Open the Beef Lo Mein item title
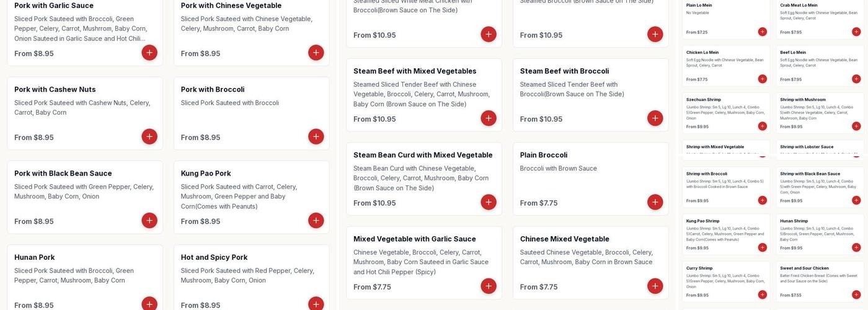Screen dimensions: 868x310 (x=794, y=53)
